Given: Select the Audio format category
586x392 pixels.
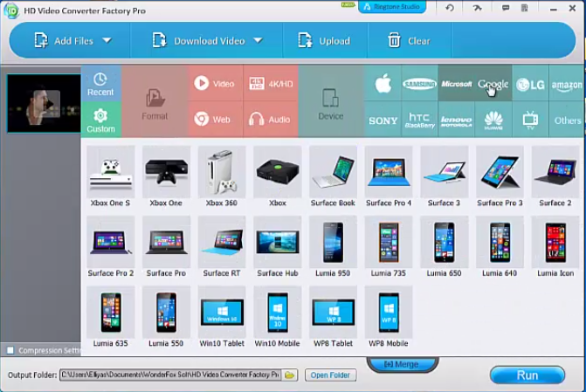Looking at the screenshot, I should click(x=271, y=120).
